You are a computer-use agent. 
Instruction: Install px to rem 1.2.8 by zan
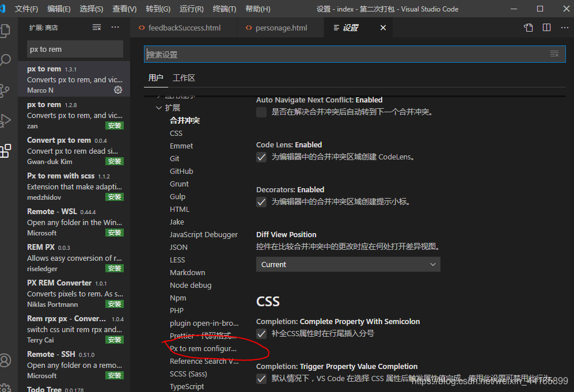(x=115, y=125)
